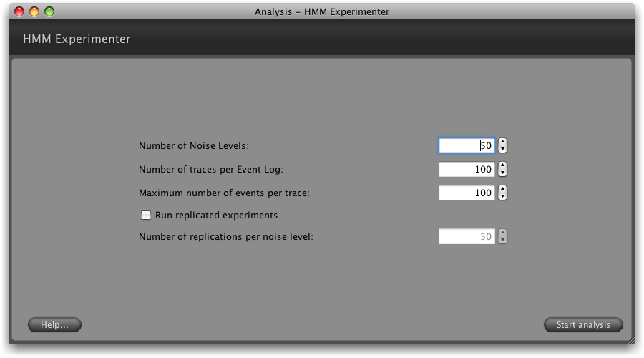Click the HMM Experimenter header title
Image resolution: width=644 pixels, height=358 pixels.
click(77, 39)
